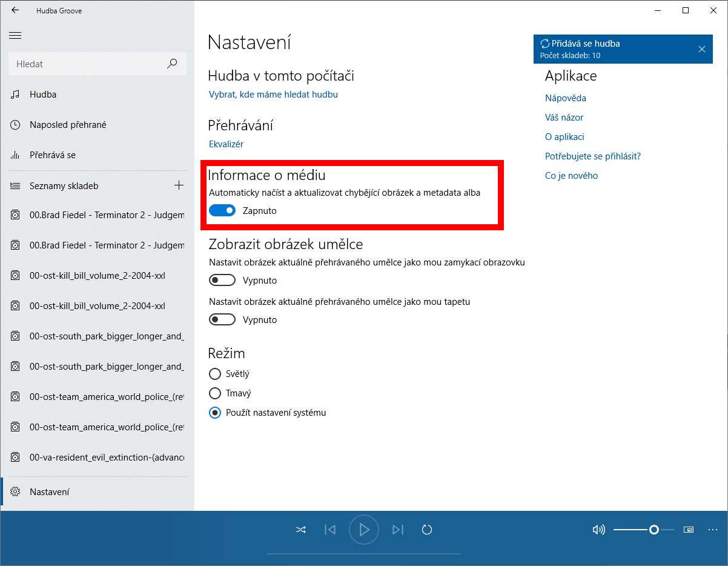Viewport: 728px width, 566px height.
Task: Enable artist image as lock screen
Action: click(x=222, y=280)
